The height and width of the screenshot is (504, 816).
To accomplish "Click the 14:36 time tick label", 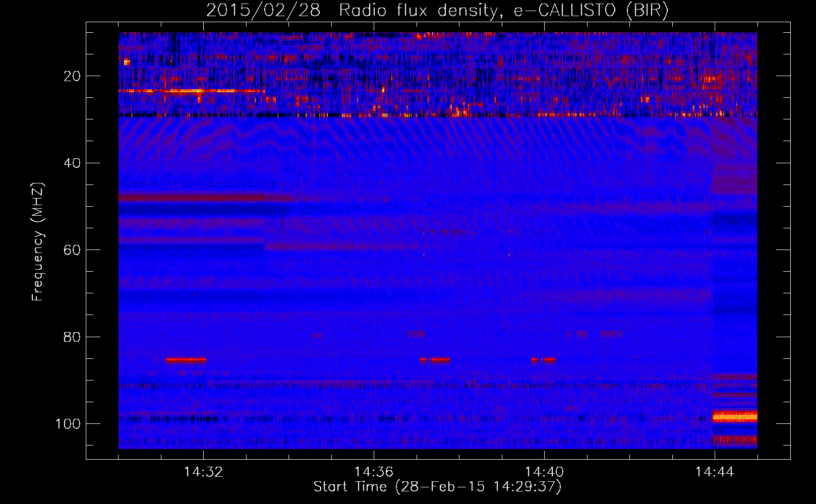I will click(x=374, y=472).
